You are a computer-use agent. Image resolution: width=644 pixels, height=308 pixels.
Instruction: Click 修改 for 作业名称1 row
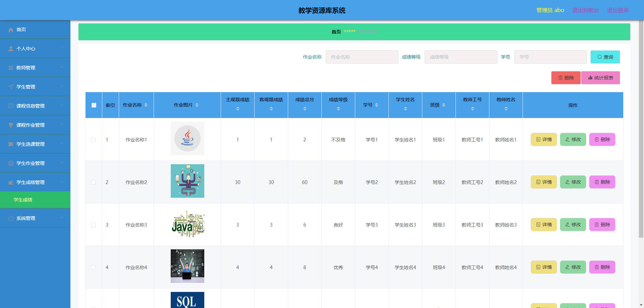573,139
